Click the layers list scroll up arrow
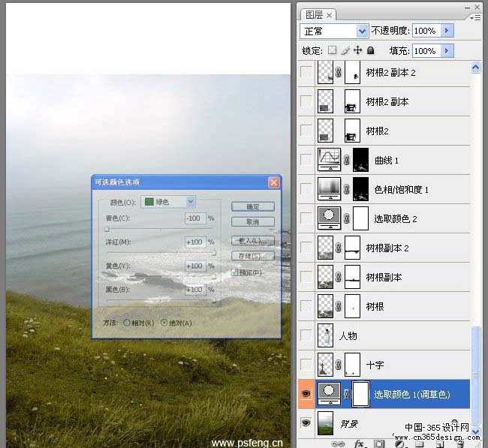This screenshot has width=488, height=448. [x=475, y=67]
